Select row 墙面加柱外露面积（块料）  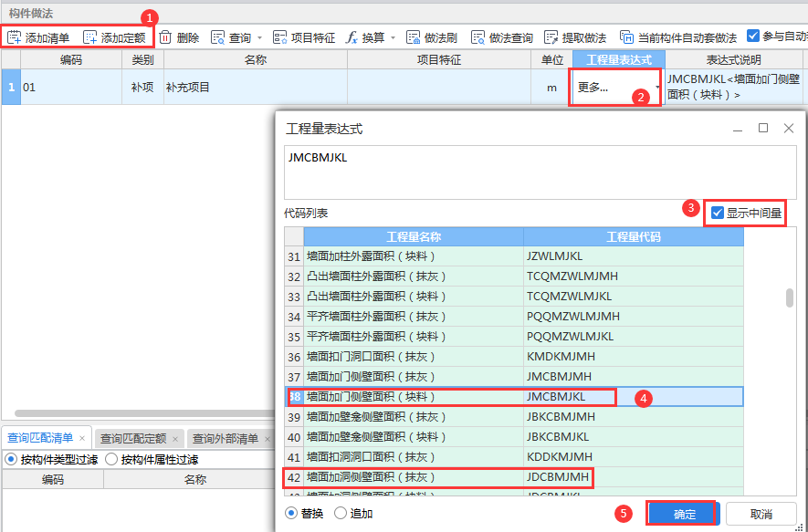(514, 256)
